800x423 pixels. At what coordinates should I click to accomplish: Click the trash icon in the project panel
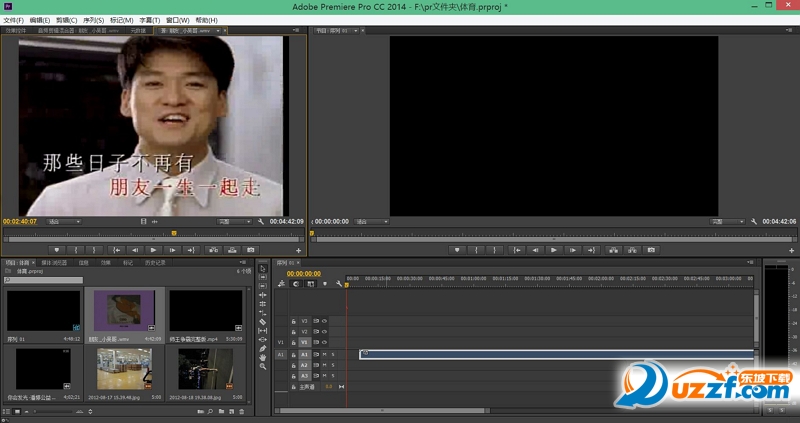pyautogui.click(x=242, y=411)
